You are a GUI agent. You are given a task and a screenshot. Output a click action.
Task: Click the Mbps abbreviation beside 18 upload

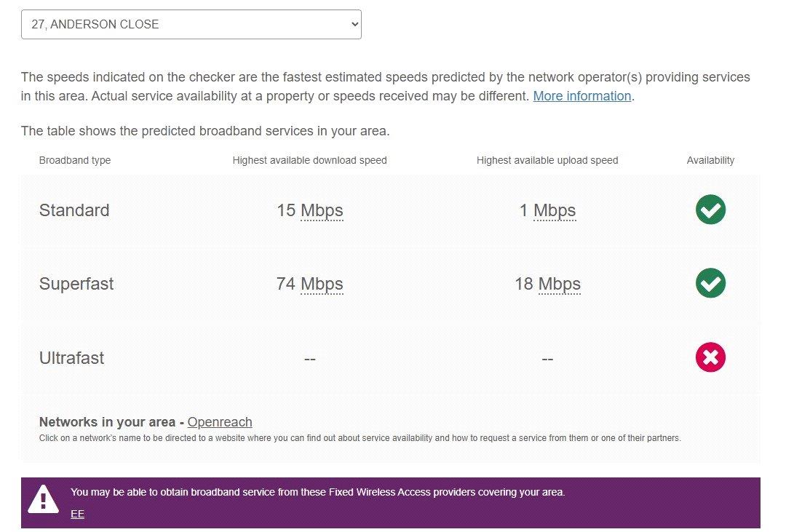pos(560,284)
